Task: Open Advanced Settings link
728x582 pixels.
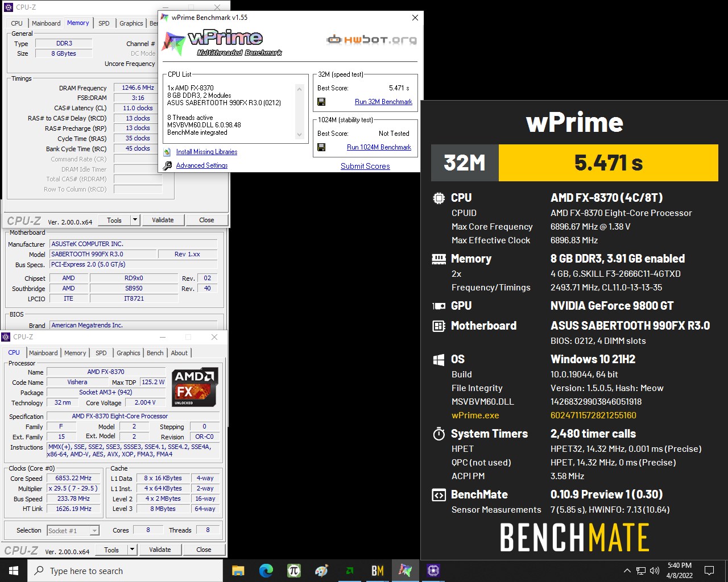Action: [x=202, y=165]
